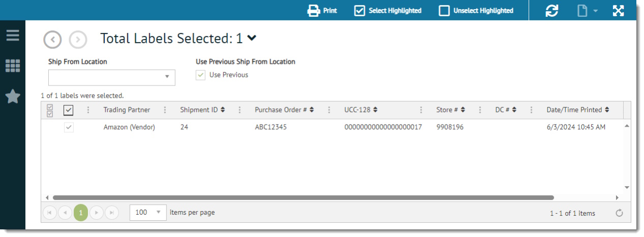This screenshot has height=237, width=644.
Task: Go forward with the right arrow circle
Action: pos(78,39)
